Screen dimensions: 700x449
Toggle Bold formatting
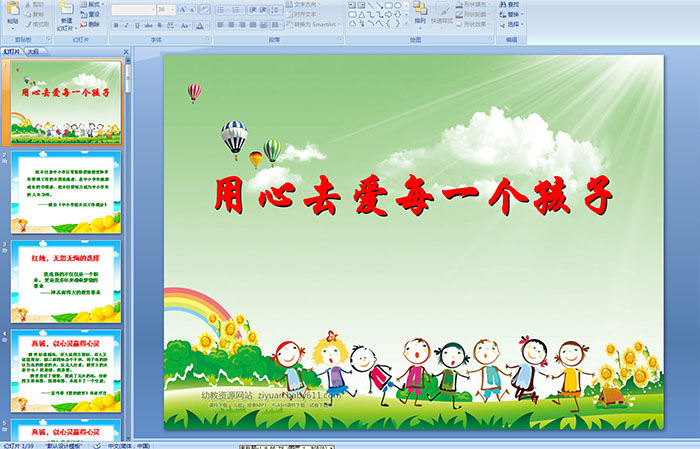pos(116,25)
